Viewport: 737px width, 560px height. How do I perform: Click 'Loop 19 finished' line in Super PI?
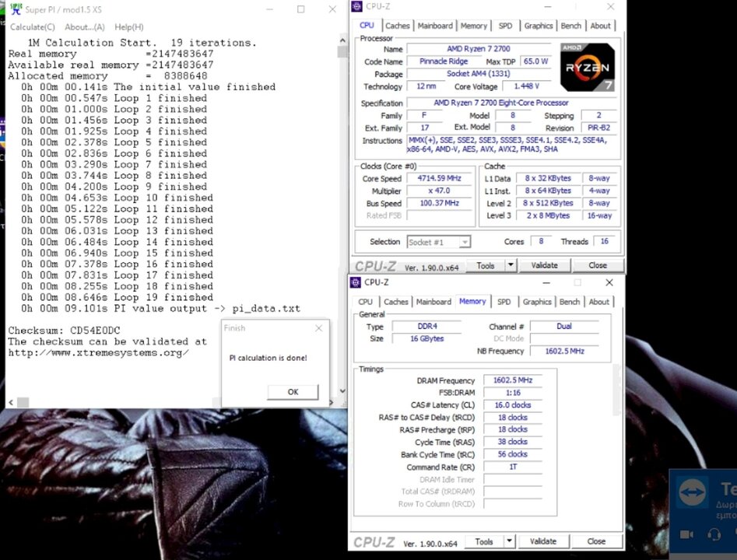[117, 297]
